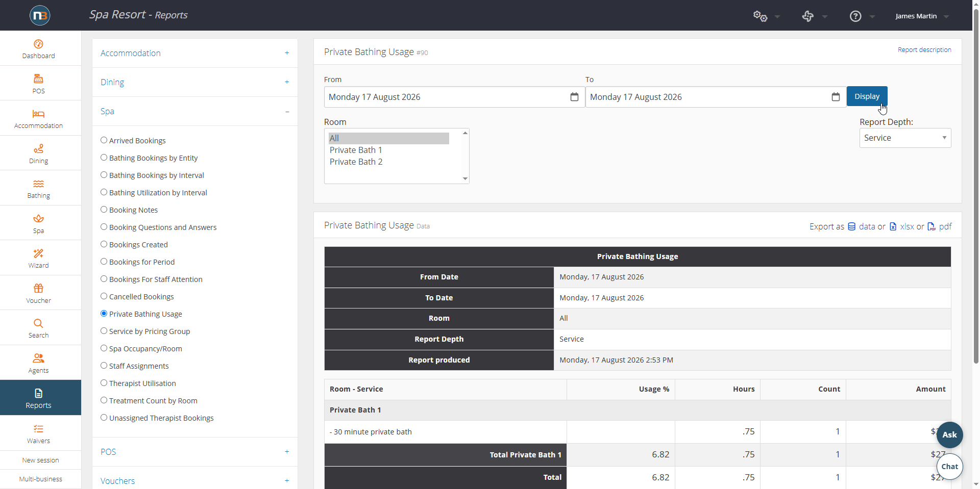Expand the Dining report section
The image size is (980, 489).
point(195,82)
